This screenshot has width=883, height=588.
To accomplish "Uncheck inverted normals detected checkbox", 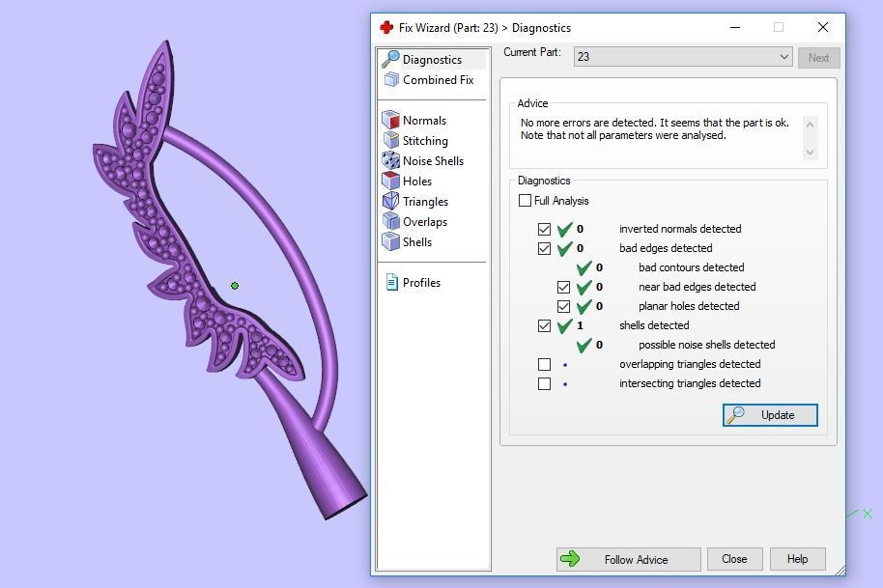I will click(544, 229).
